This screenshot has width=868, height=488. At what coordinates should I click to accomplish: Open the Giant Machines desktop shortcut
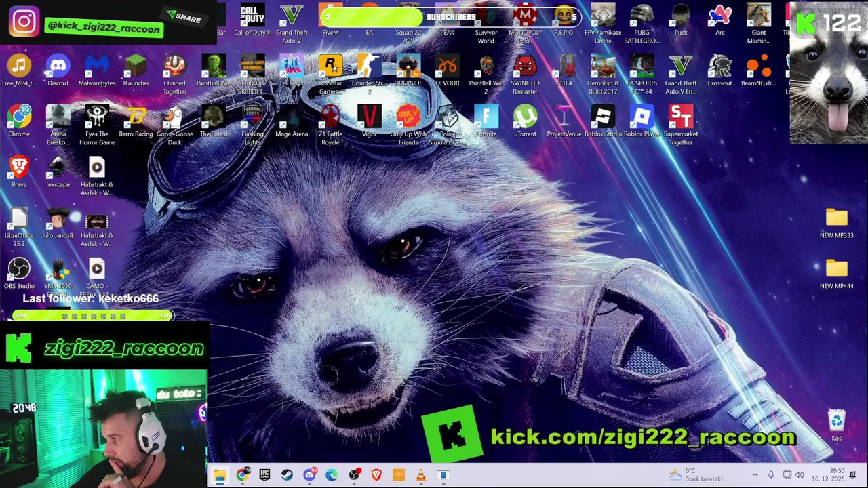point(758,24)
